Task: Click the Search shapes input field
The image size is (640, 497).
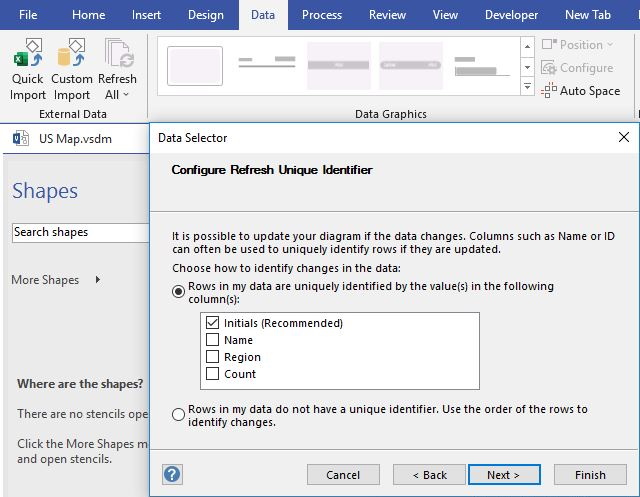Action: [x=80, y=232]
